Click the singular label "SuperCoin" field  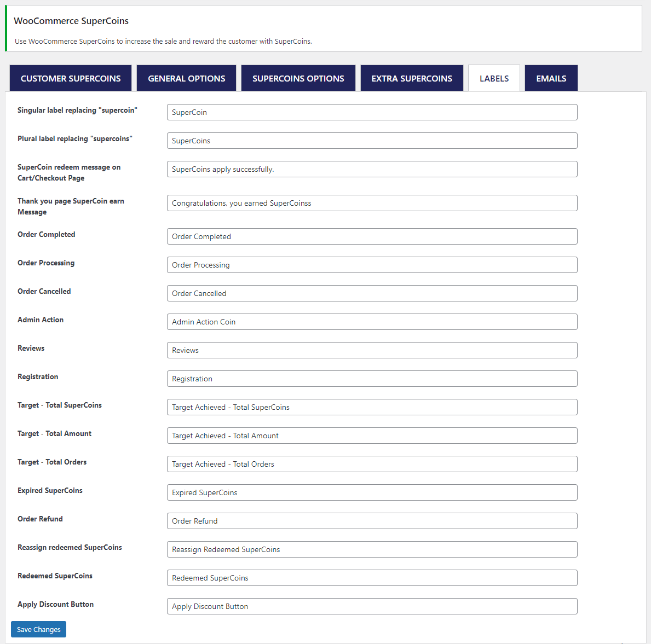pos(372,112)
